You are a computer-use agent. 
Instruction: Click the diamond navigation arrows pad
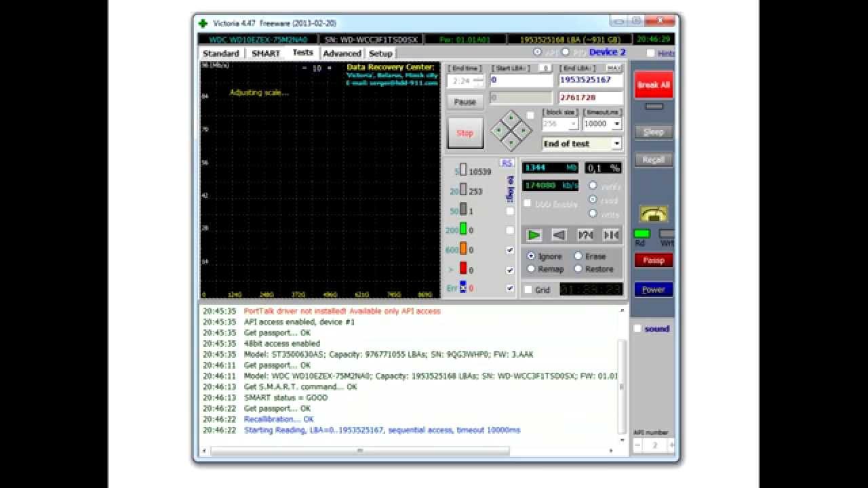click(511, 131)
